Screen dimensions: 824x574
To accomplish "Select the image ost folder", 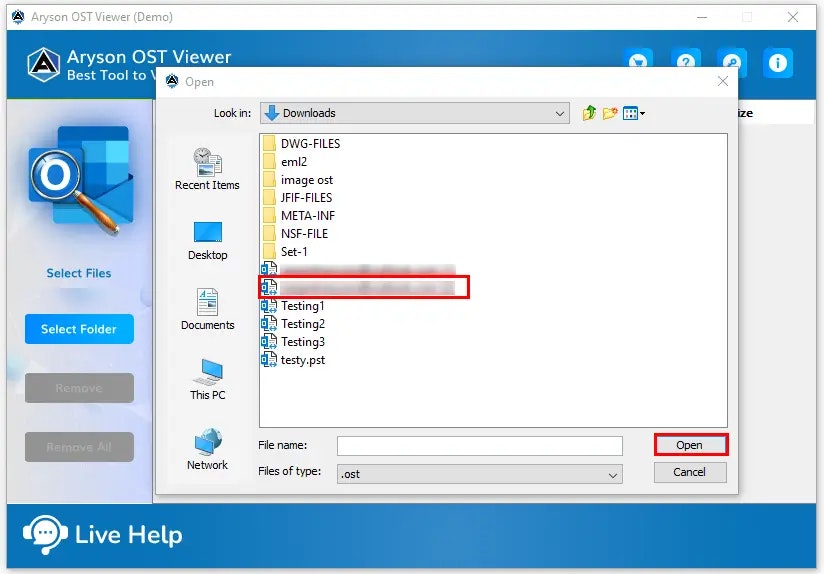I will tap(297, 180).
